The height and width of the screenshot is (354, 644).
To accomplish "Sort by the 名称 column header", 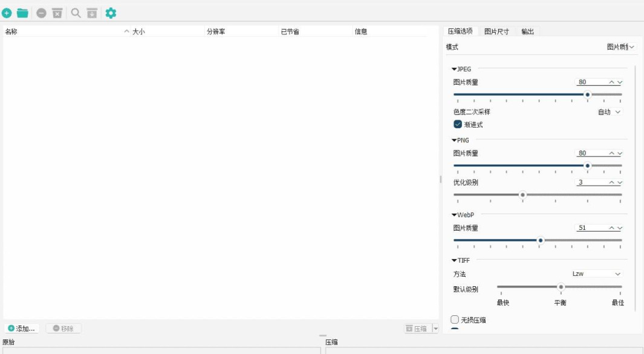I will (x=67, y=31).
